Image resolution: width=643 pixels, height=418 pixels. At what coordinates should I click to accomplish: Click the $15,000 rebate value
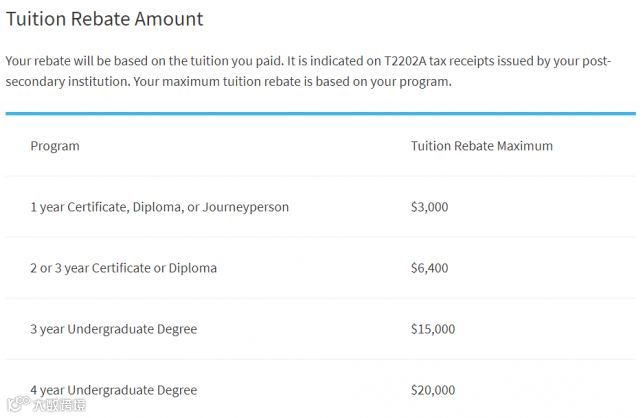tap(432, 329)
